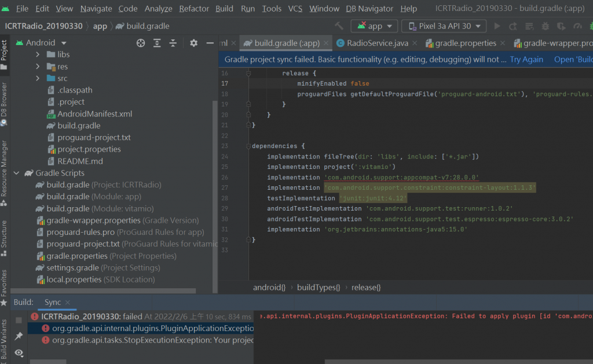Open the Favorites side panel
Viewport: 593px width, 364px height.
(4, 287)
